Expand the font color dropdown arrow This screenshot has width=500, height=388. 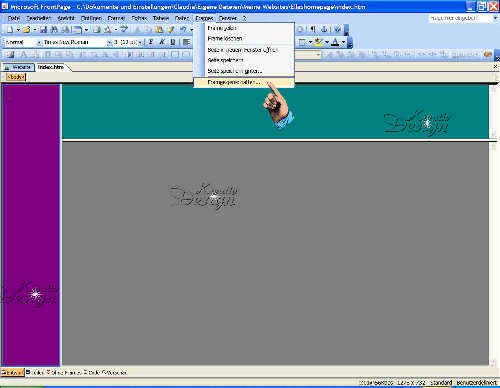(x=343, y=42)
